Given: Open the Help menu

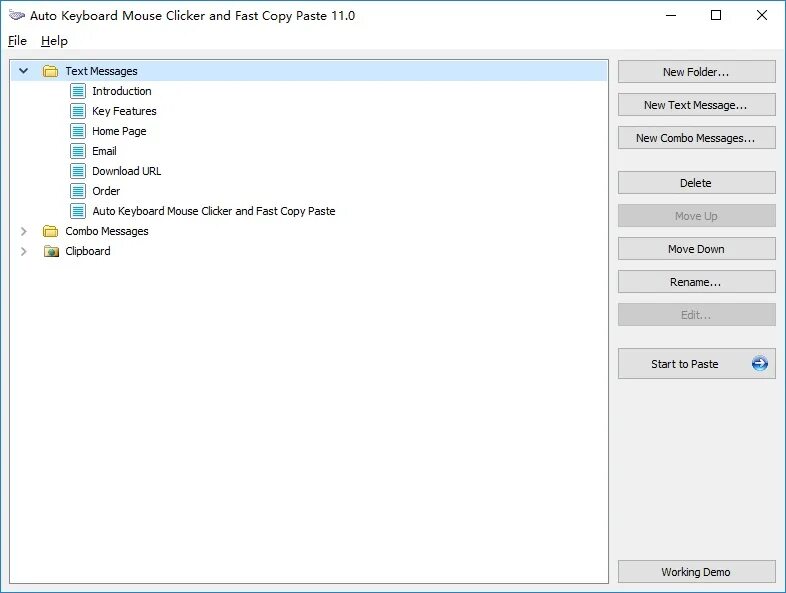Looking at the screenshot, I should [x=54, y=41].
